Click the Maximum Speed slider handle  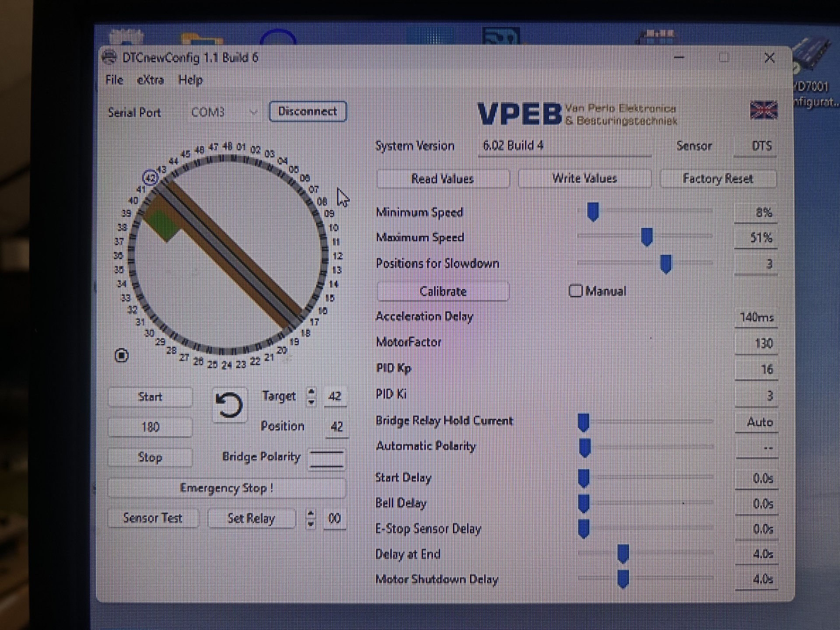point(647,237)
